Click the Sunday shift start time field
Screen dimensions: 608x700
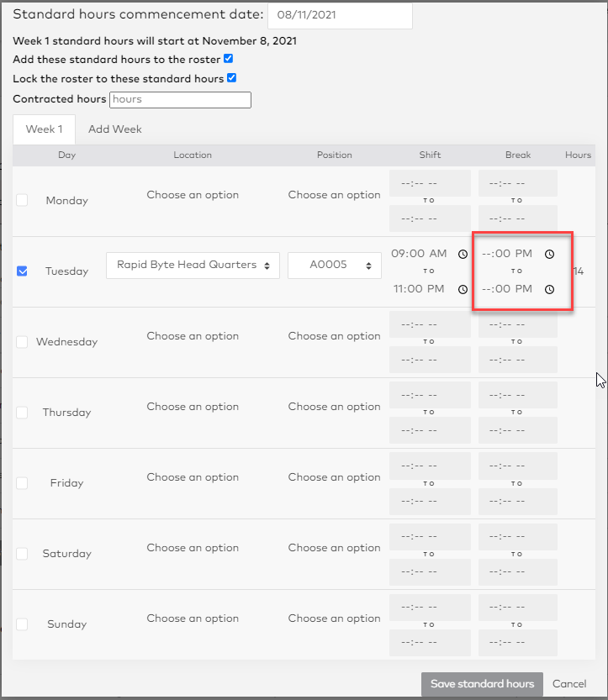point(429,607)
